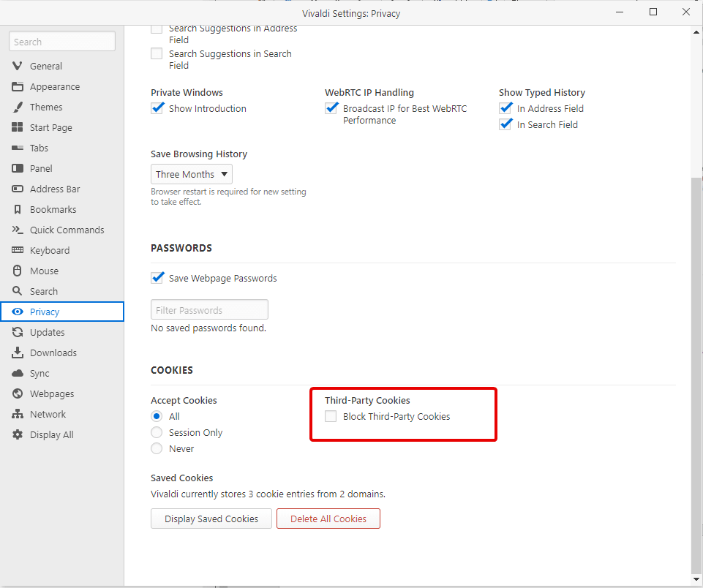Uncheck Broadcast IP for Best WebRTC Performance
The width and height of the screenshot is (703, 588).
tap(331, 108)
